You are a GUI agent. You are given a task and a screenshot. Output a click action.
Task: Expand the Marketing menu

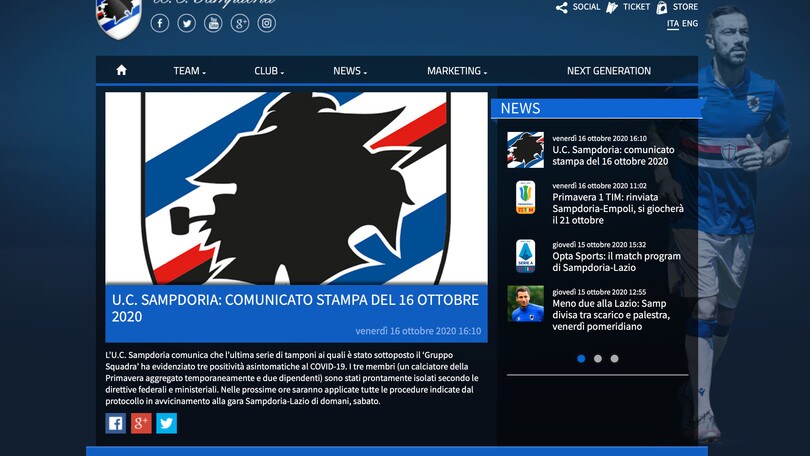457,71
